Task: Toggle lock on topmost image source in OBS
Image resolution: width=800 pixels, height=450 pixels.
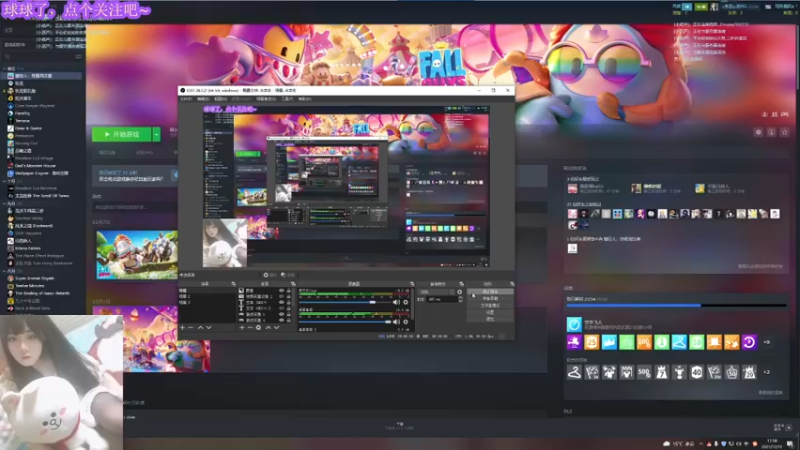Action: [x=289, y=290]
